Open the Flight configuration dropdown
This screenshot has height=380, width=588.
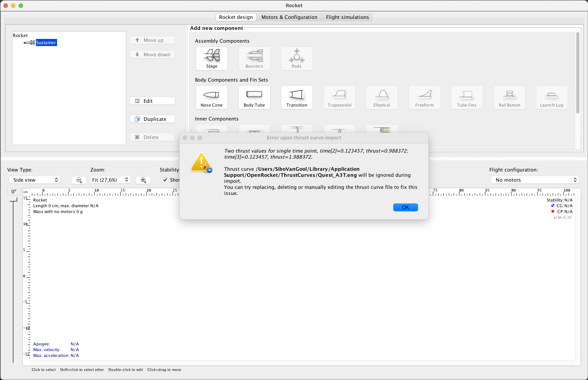(x=535, y=180)
